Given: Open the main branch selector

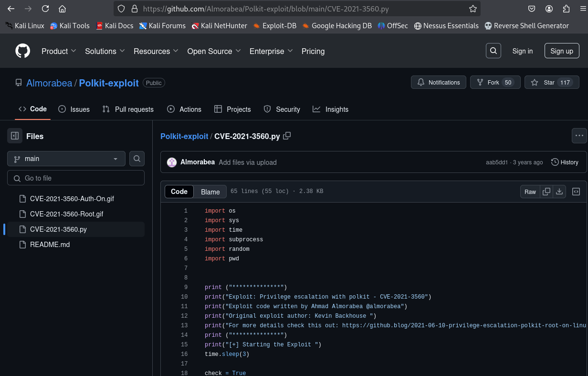Looking at the screenshot, I should coord(66,159).
